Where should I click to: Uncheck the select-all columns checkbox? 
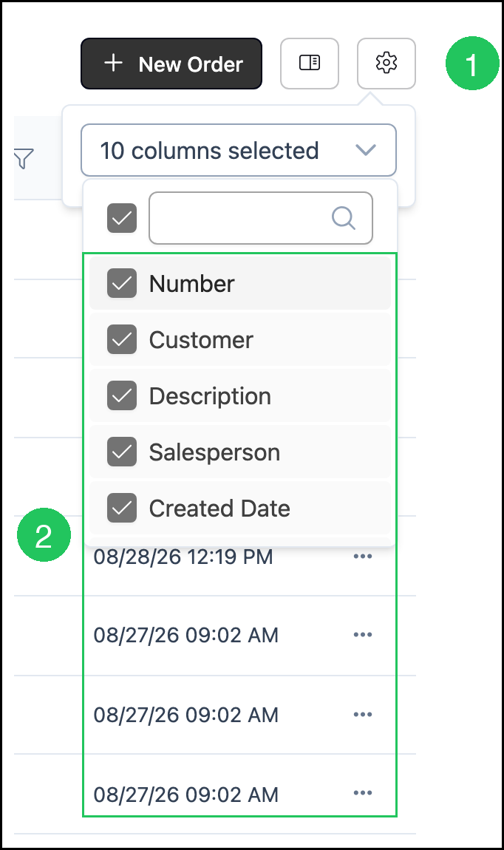122,218
